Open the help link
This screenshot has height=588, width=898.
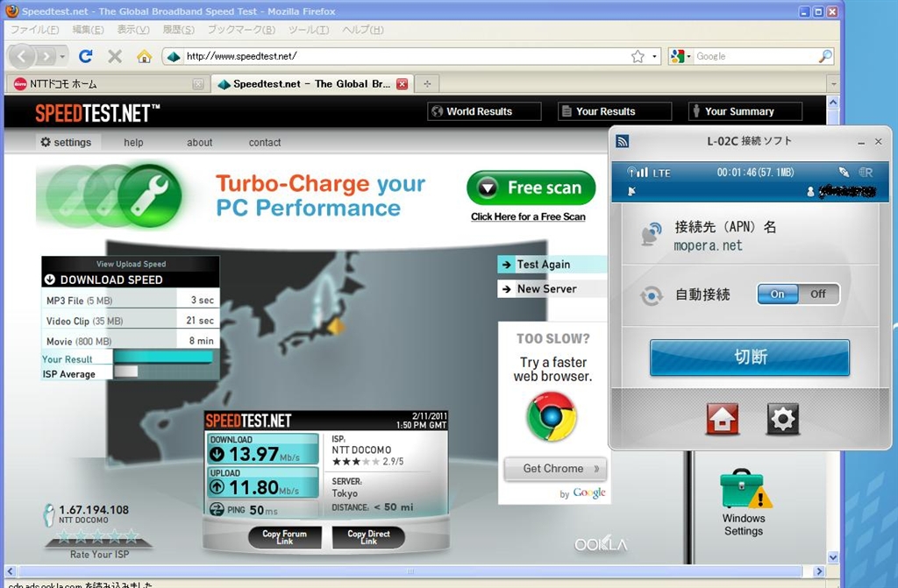pos(133,143)
